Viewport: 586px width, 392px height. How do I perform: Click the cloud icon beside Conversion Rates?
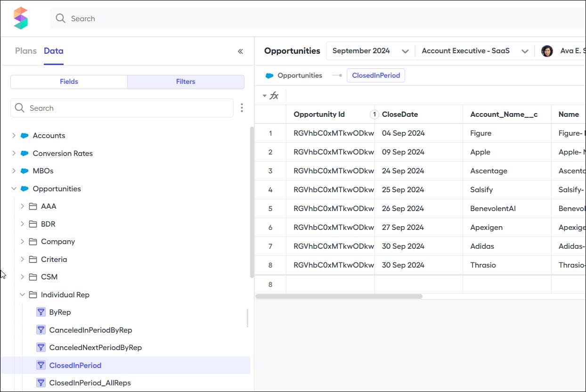point(24,154)
